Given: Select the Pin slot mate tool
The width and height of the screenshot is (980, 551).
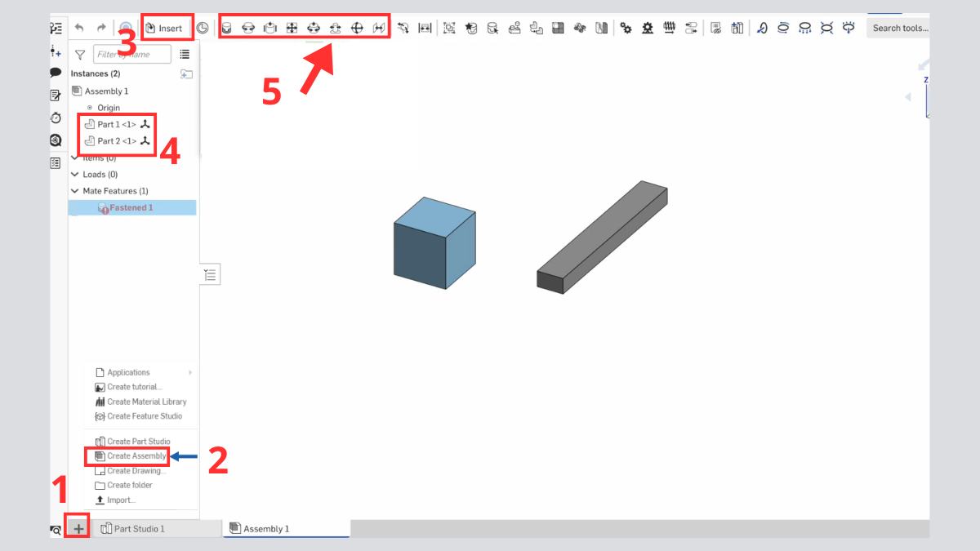Looking at the screenshot, I should coord(335,28).
